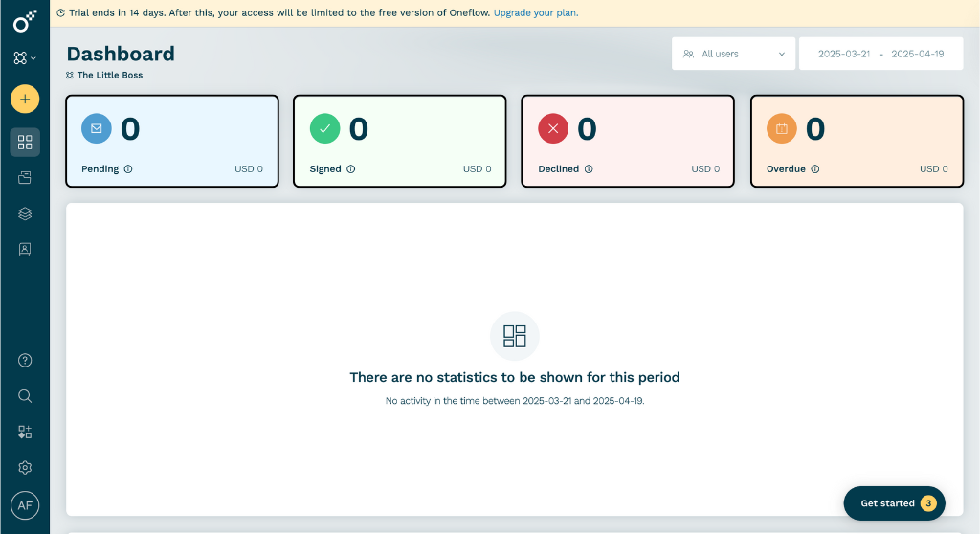
Task: Click the yellow plus create button
Action: pyautogui.click(x=25, y=99)
